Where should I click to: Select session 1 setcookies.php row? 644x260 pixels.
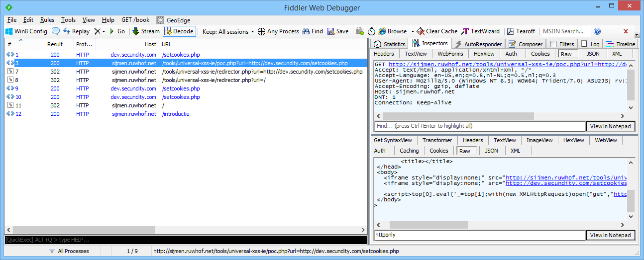(x=186, y=55)
